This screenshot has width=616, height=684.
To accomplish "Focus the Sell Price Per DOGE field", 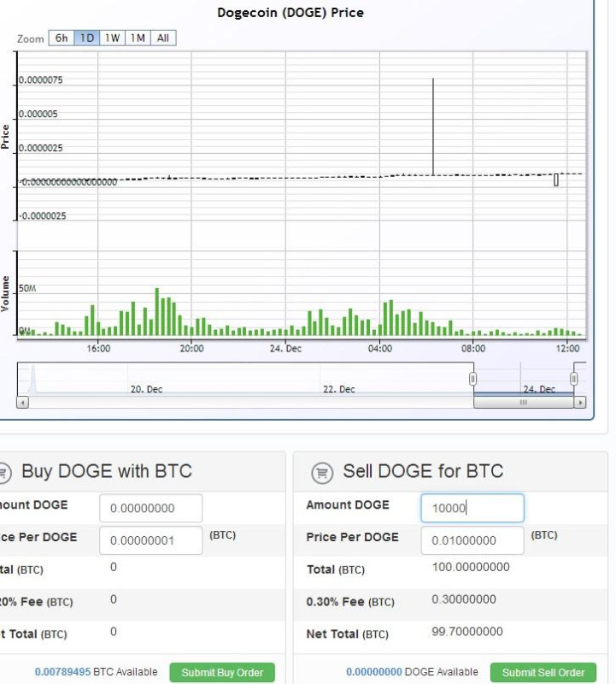I will [x=472, y=540].
